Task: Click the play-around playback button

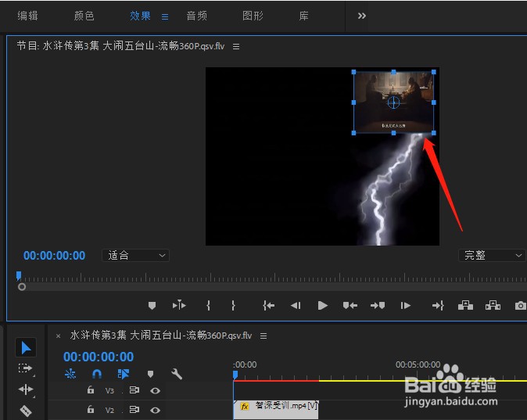Action: 179,305
